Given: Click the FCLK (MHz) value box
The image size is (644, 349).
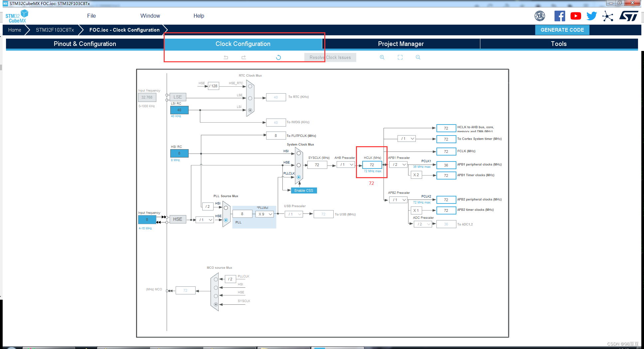Looking at the screenshot, I should (x=446, y=152).
